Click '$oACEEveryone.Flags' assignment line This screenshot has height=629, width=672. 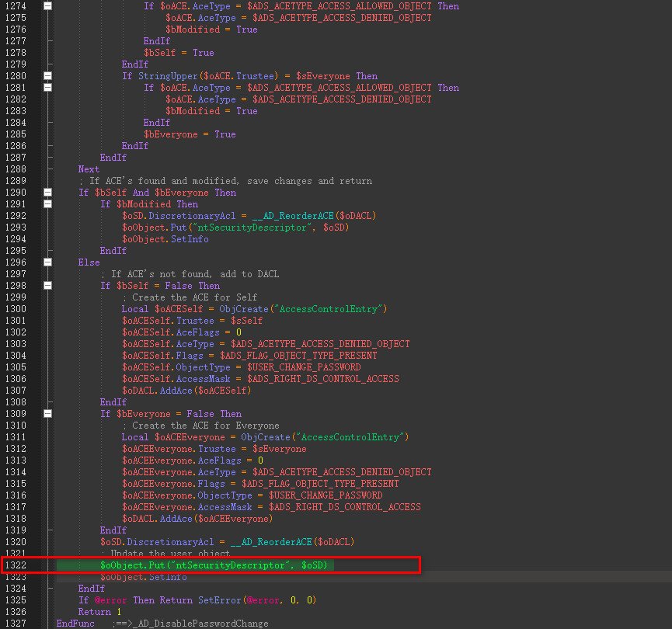[260, 483]
